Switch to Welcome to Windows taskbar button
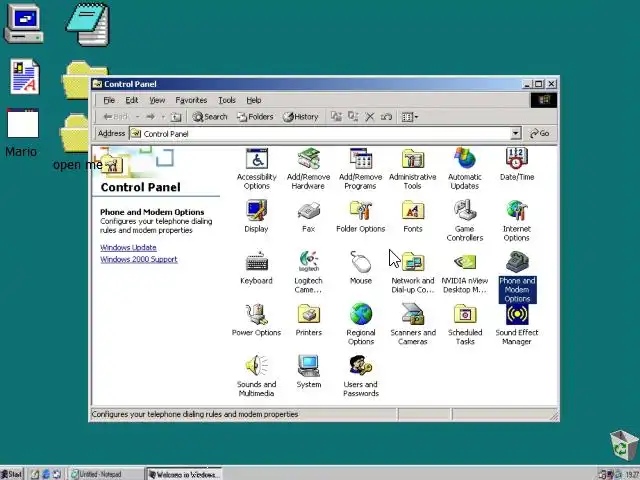 (x=184, y=474)
